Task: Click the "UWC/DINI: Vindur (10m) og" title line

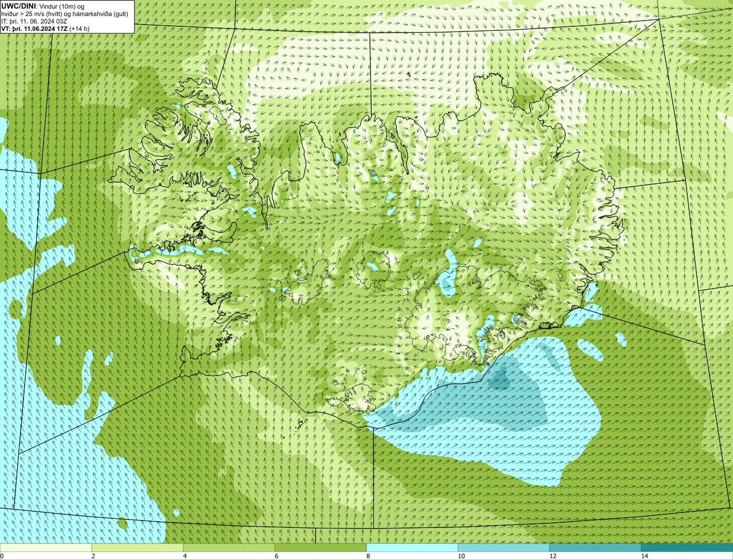Action: coord(43,6)
